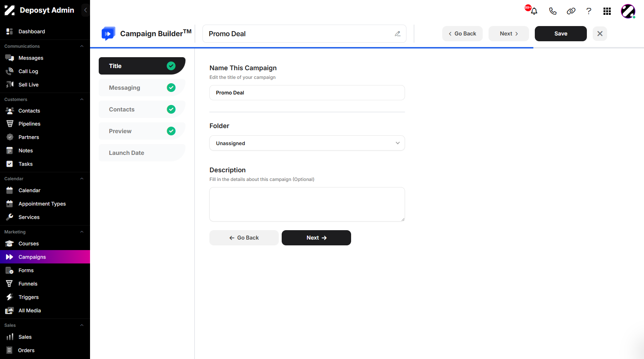The height and width of the screenshot is (359, 644).
Task: Switch to the Messaging step
Action: coord(142,88)
